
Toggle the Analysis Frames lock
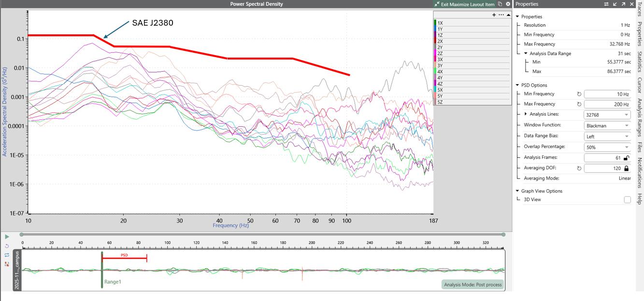point(626,158)
